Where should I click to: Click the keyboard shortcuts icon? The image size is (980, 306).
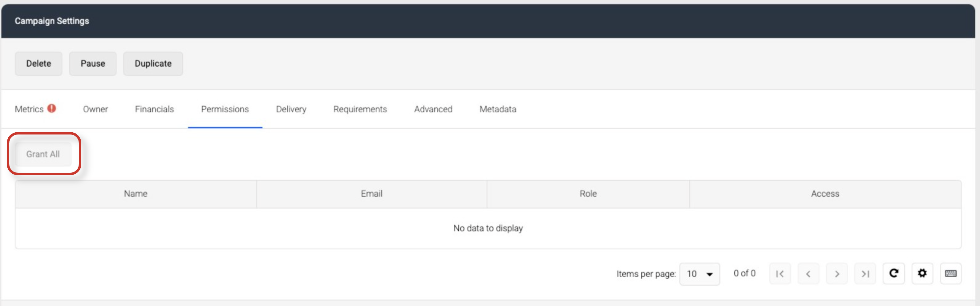click(x=950, y=273)
